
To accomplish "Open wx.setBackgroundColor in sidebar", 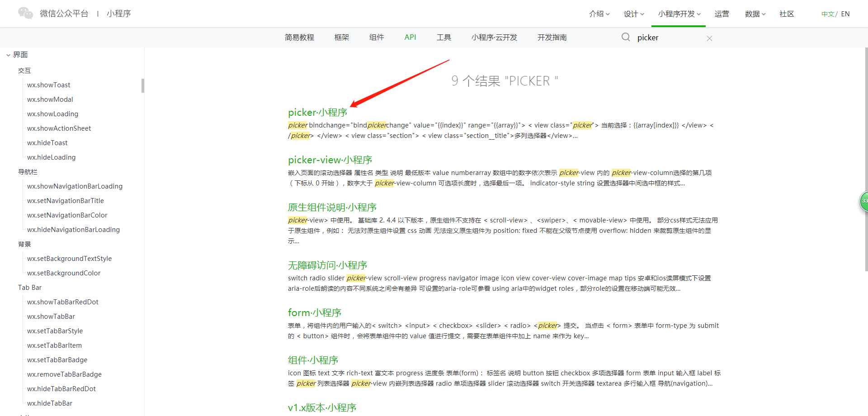I will tap(64, 273).
